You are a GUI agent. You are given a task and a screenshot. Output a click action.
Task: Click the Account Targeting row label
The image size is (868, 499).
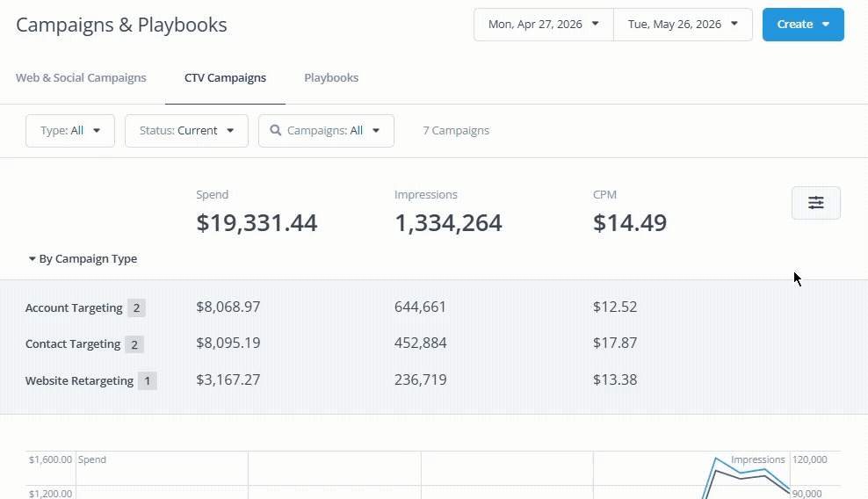[74, 308]
